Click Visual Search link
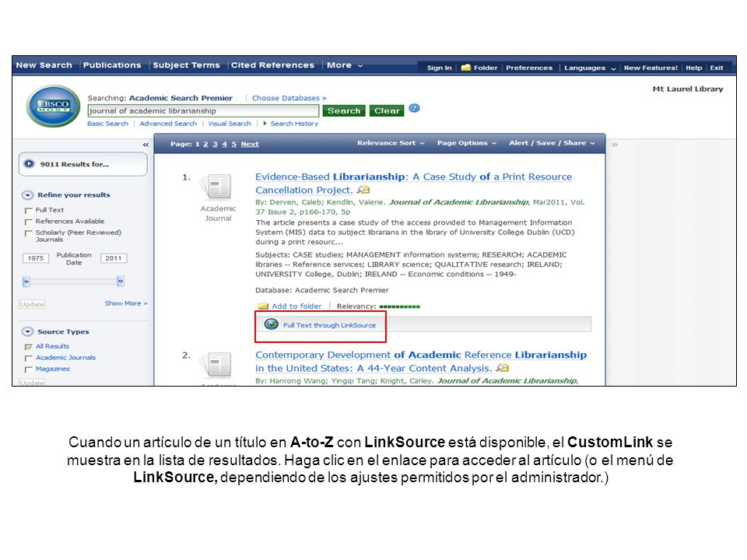Viewport: 747px width, 560px height. [x=229, y=124]
